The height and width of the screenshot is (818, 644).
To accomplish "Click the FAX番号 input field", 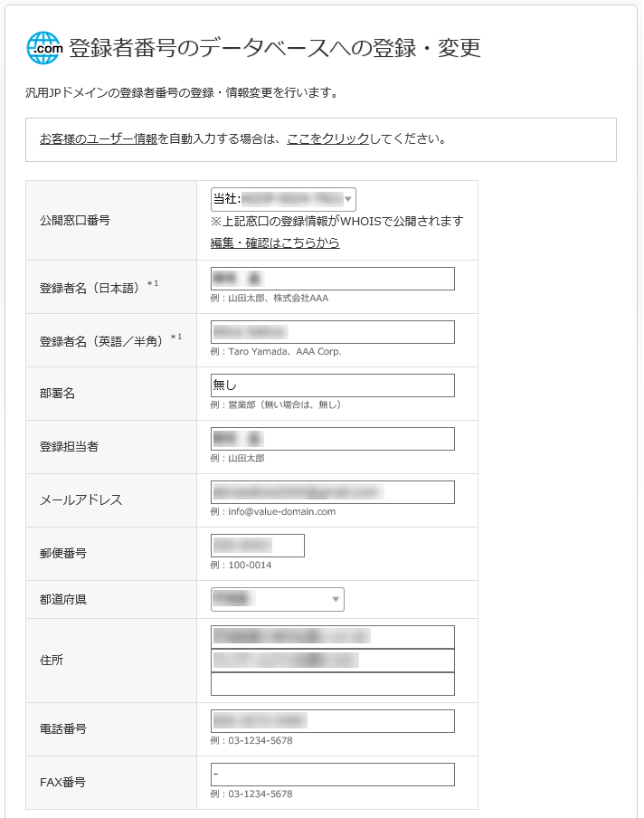I will coord(332,775).
